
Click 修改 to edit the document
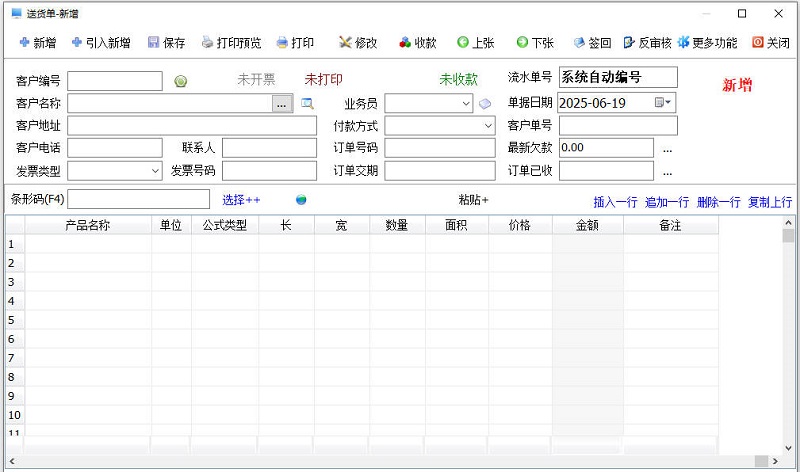click(358, 43)
